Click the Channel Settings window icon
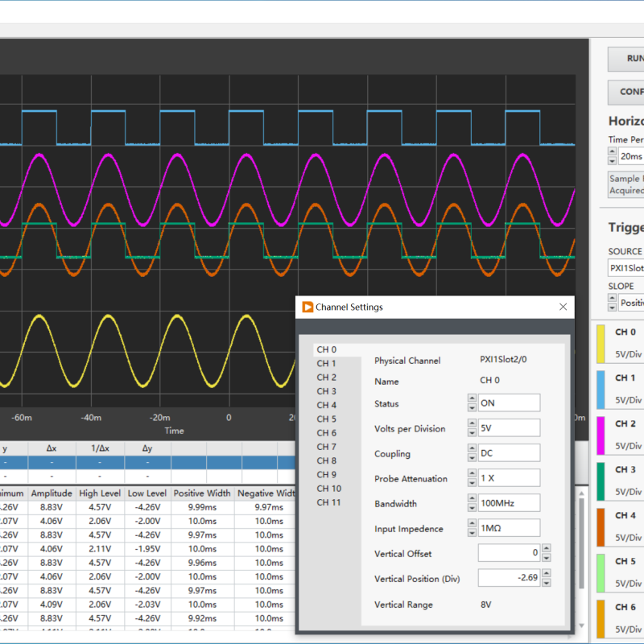644x644 pixels. pos(308,307)
